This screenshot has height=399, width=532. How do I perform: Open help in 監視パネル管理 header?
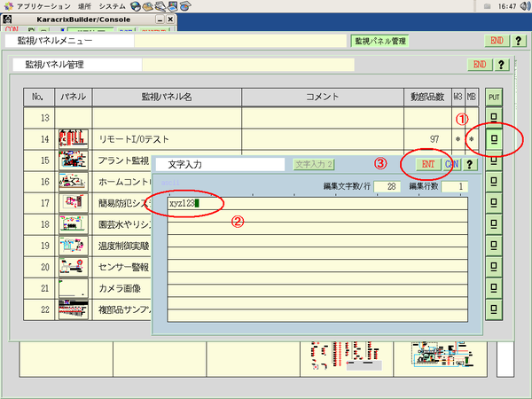tap(502, 64)
